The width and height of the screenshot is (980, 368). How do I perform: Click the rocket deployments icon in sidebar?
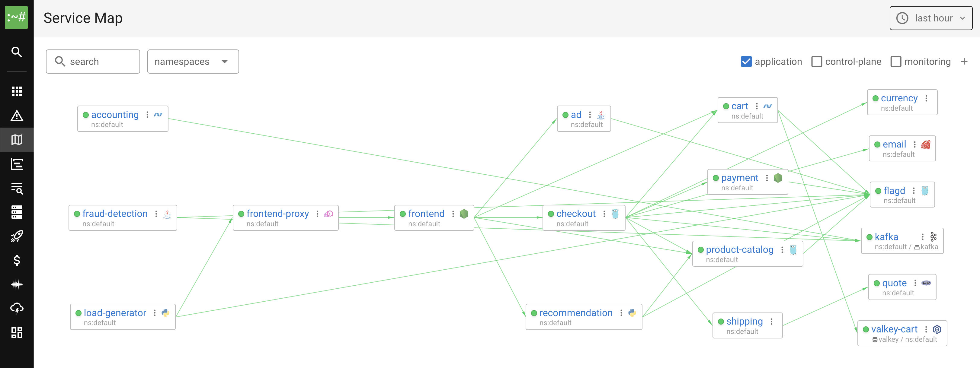tap(17, 236)
